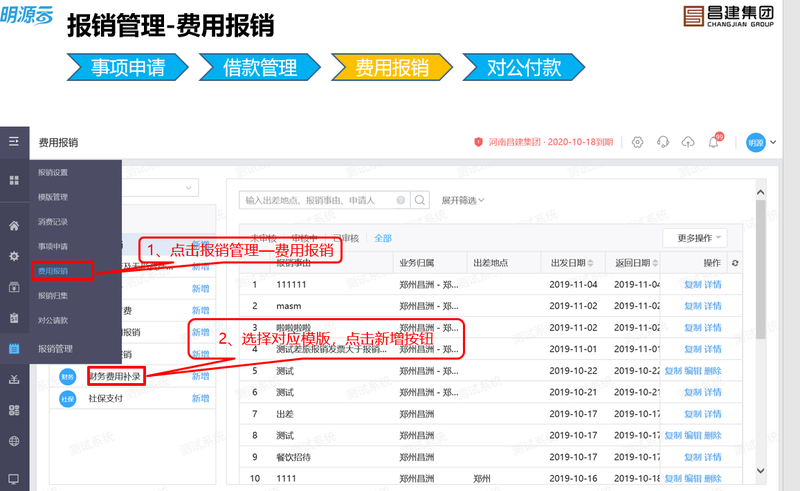
Task: Click 新增 beside 财务费用补录
Action: [201, 377]
